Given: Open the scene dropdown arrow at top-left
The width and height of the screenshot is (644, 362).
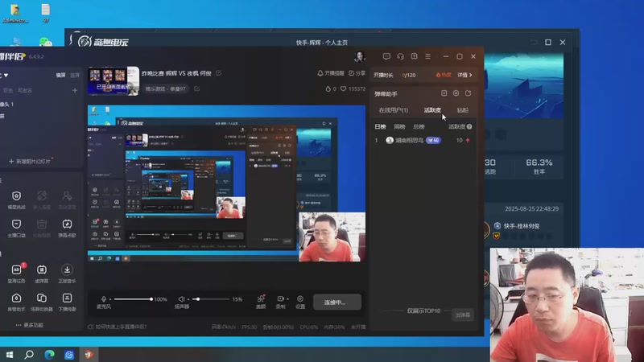Looking at the screenshot, I should (6, 75).
